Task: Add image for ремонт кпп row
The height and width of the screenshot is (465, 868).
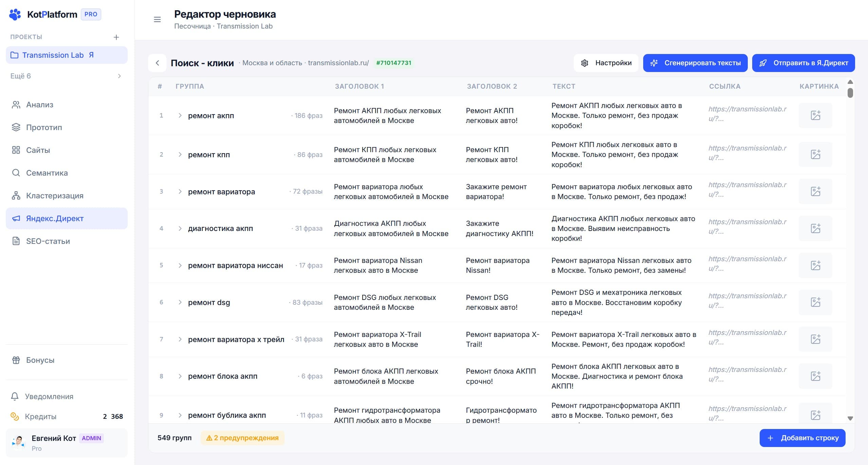Action: pyautogui.click(x=815, y=155)
